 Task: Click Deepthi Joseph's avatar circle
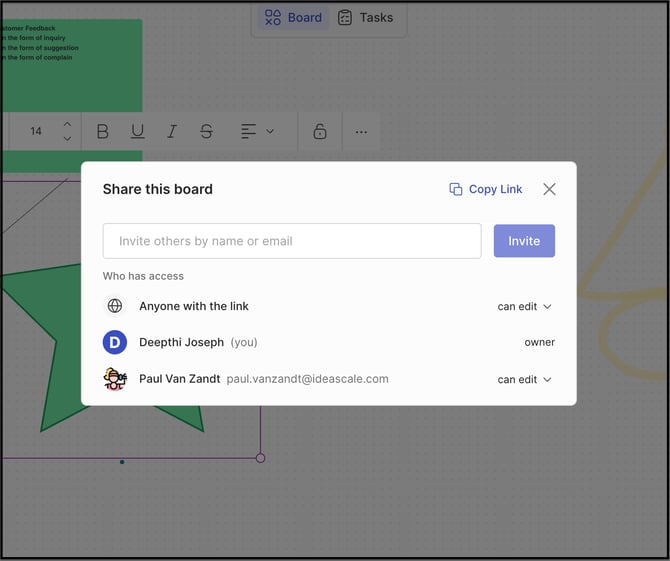pos(115,342)
